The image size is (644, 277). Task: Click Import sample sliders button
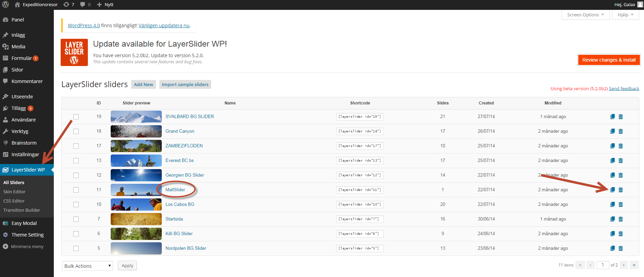click(185, 84)
